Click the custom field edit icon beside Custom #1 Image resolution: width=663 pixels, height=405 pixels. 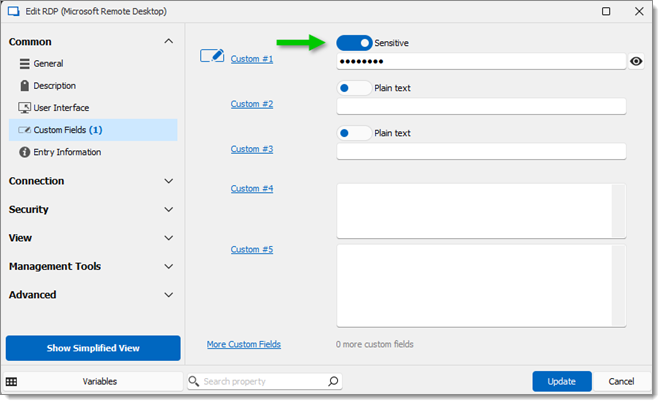pos(212,56)
